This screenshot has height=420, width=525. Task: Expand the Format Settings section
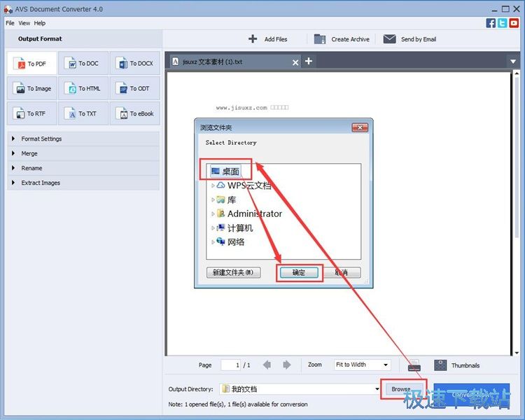pos(83,139)
